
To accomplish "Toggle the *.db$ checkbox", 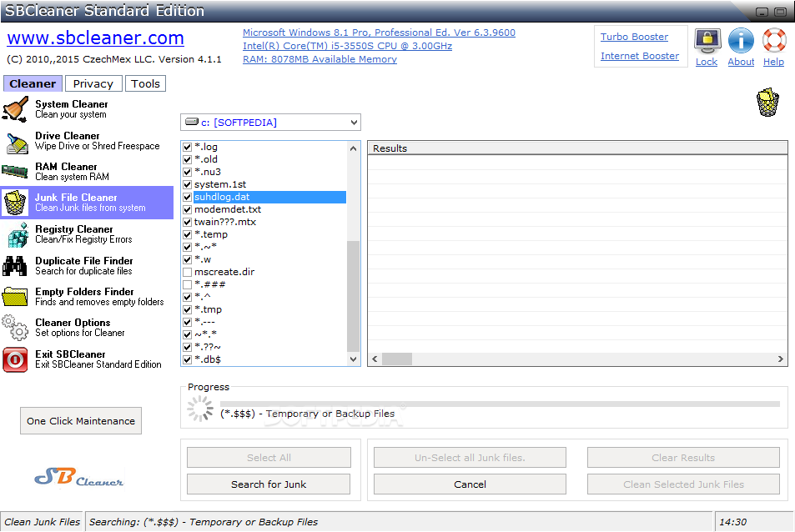I will tap(187, 359).
